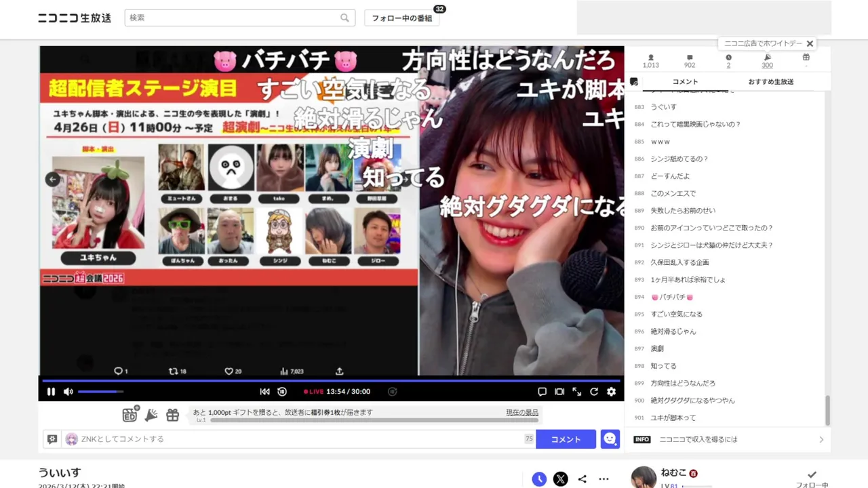Open the gift box icon below player
Image resolution: width=868 pixels, height=488 pixels.
[x=173, y=415]
